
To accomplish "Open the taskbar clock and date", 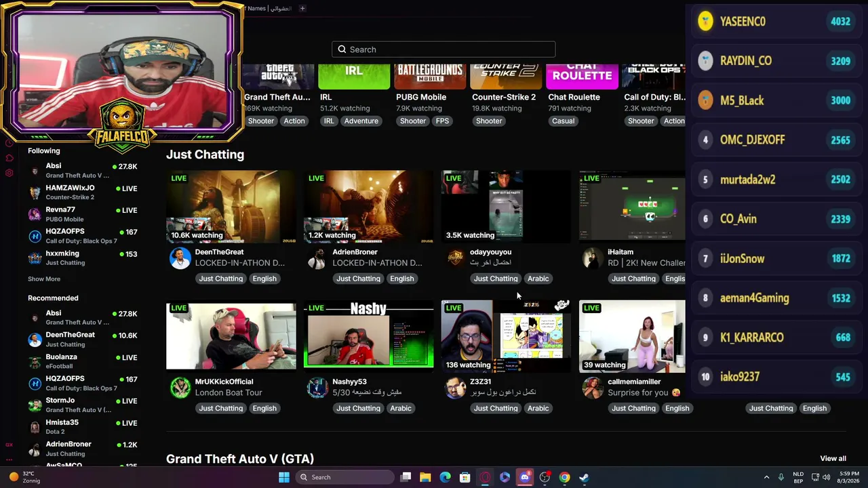I will click(x=848, y=477).
